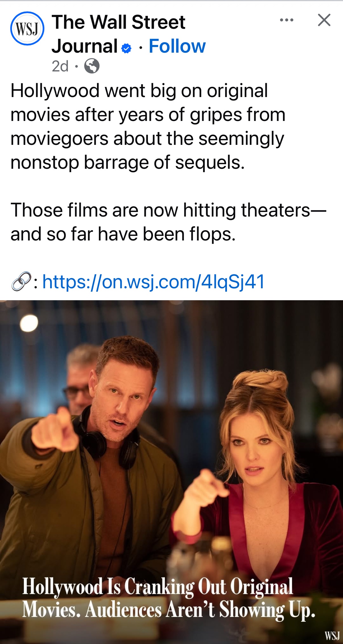
Task: Click the chain link emoji
Action: pos(21,281)
